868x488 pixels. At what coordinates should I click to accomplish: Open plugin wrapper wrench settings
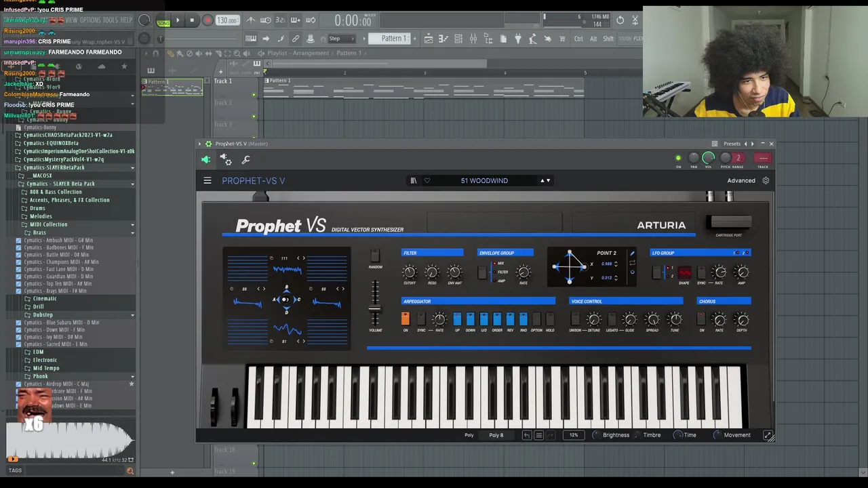click(x=245, y=159)
